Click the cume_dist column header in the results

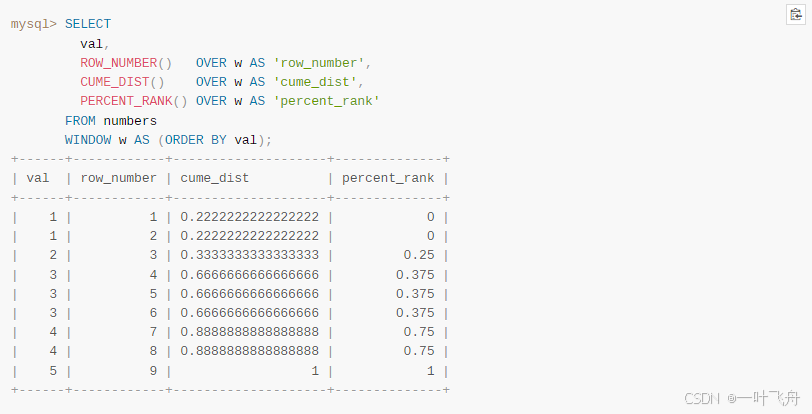pyautogui.click(x=215, y=178)
